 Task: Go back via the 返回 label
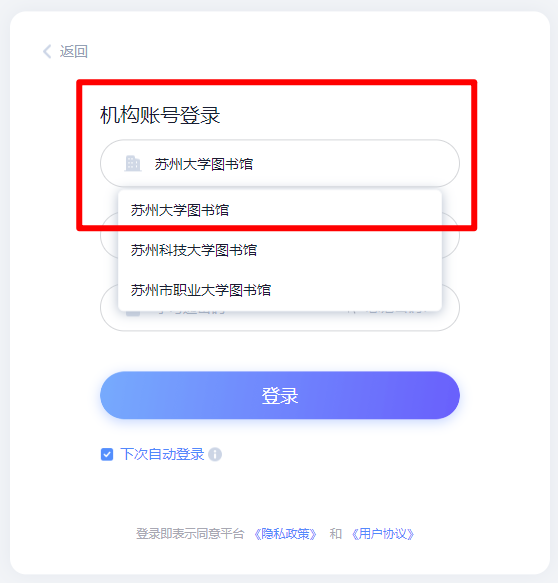coord(74,51)
